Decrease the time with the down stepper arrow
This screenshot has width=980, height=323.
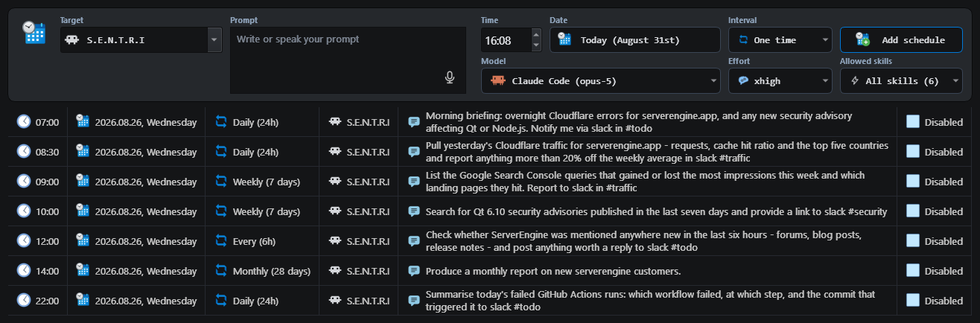click(x=536, y=45)
